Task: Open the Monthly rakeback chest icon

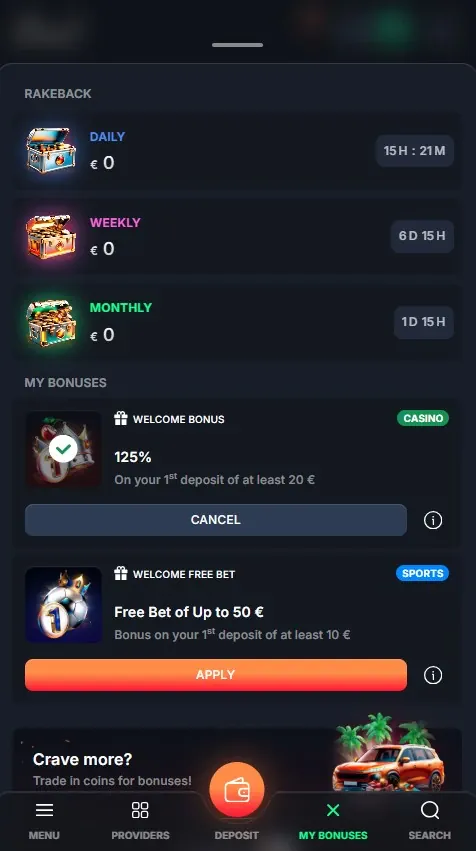Action: tap(51, 322)
